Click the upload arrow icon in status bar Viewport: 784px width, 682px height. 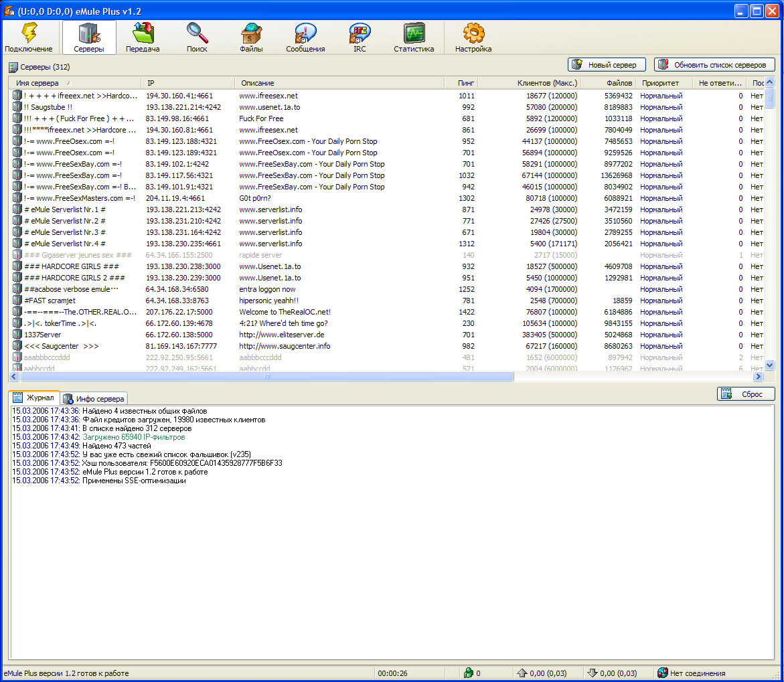tap(522, 673)
